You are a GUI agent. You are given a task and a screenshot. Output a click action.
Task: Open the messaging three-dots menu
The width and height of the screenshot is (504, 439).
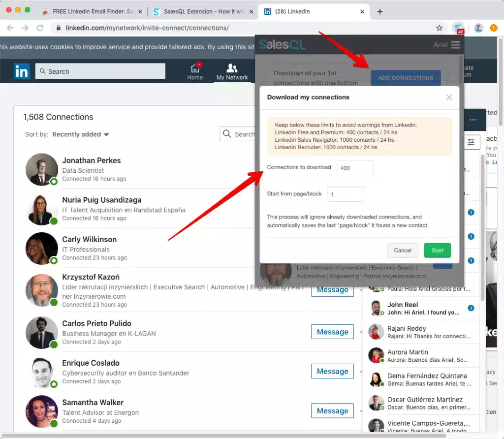[472, 120]
